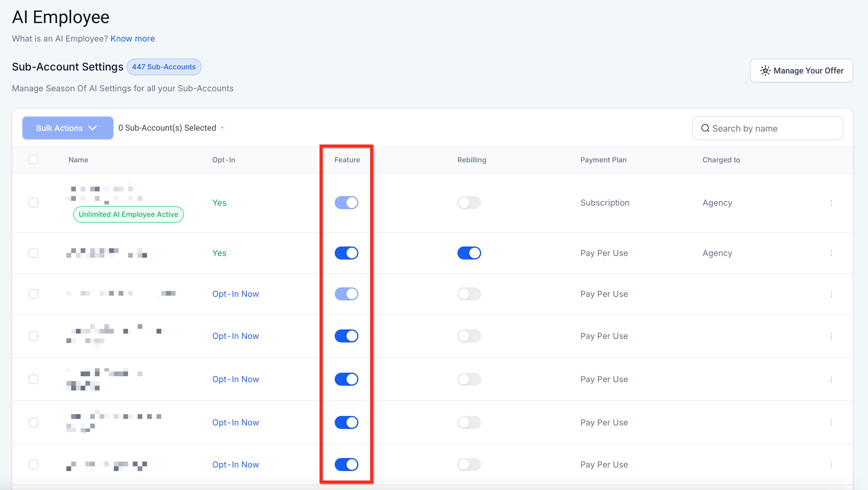Click sparkle icon on Manage Your Offer
The height and width of the screenshot is (490, 868).
(x=765, y=71)
